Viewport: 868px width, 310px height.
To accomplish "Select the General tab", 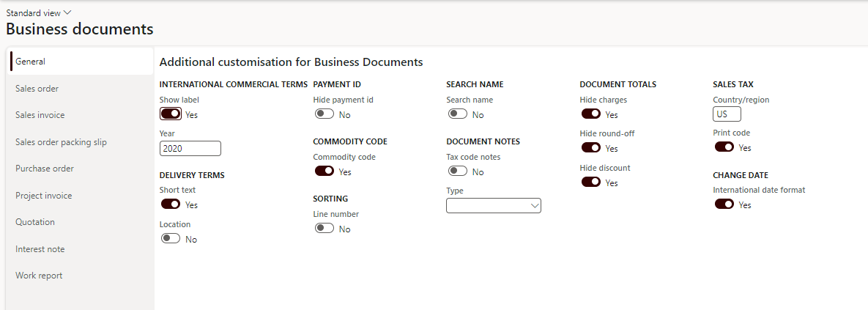I will (81, 62).
